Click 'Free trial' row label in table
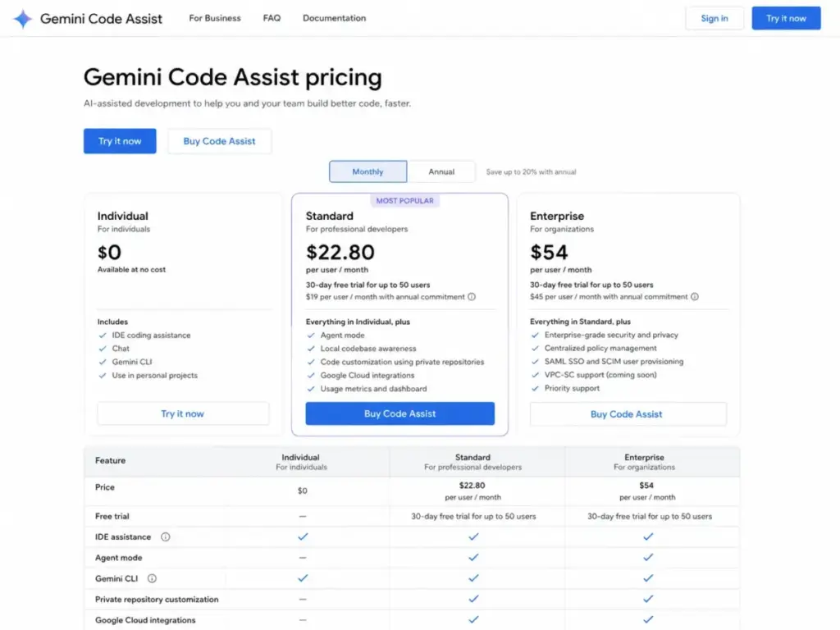The image size is (840, 630). [112, 517]
